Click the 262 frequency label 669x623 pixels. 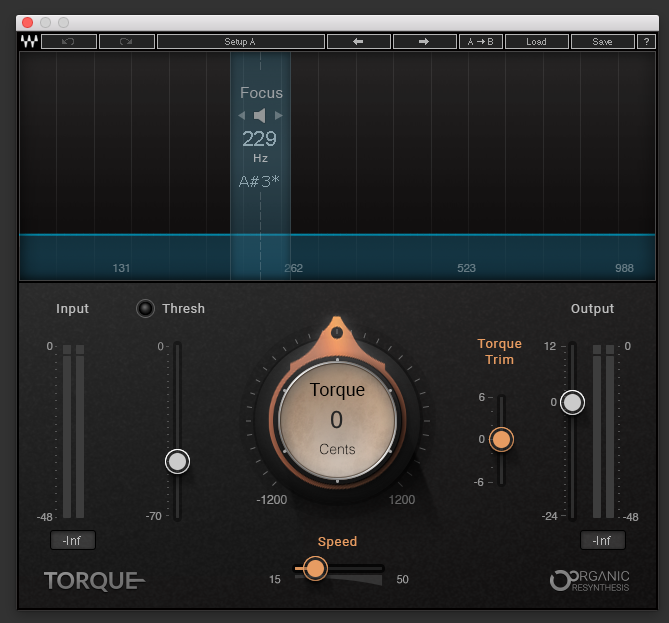coord(294,268)
